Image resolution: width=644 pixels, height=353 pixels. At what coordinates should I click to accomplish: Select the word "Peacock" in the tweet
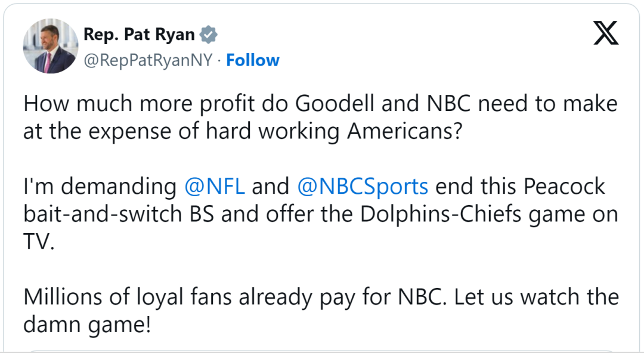click(564, 186)
